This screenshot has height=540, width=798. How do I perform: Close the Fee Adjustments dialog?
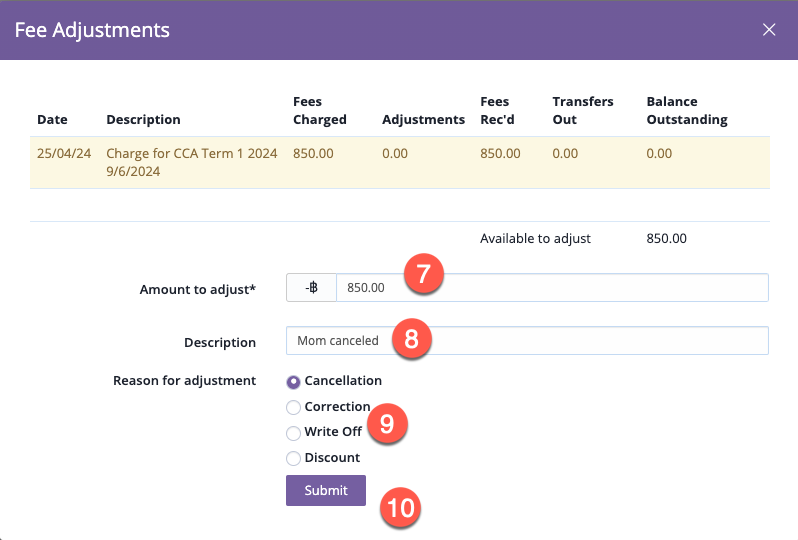pos(769,30)
